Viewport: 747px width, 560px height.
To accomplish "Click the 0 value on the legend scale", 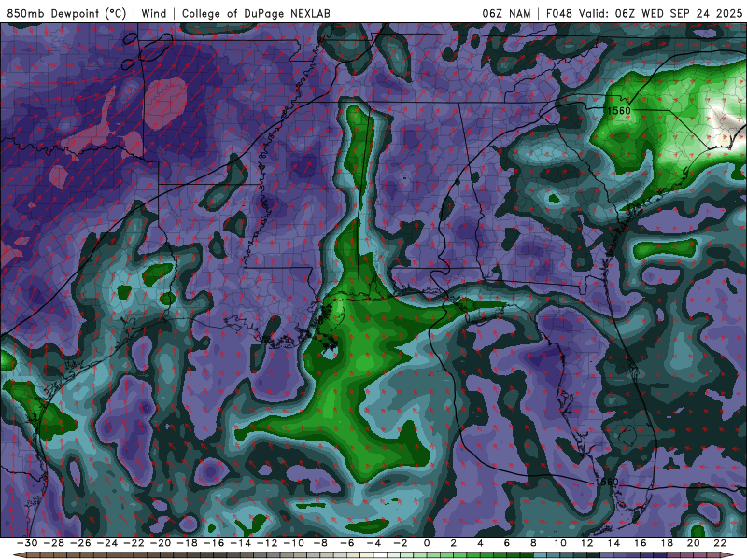I will tap(427, 543).
